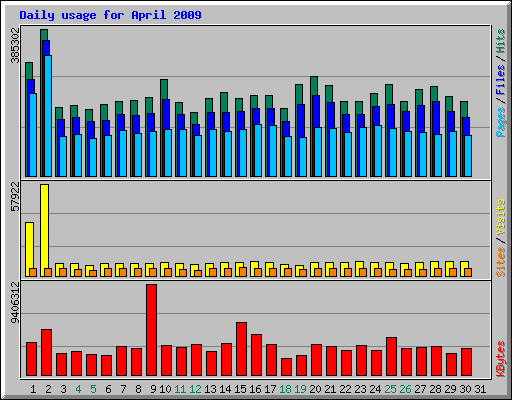Screen dimensions: 512x400
Task: Click the yellow Visits bar for day 1
Action: 29,249
